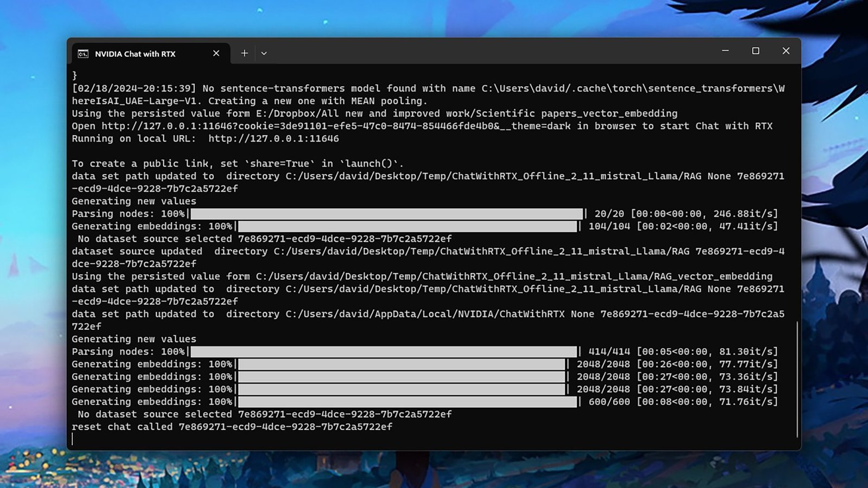Click '73.36it/s' rate text
868x488 pixels.
coord(746,376)
